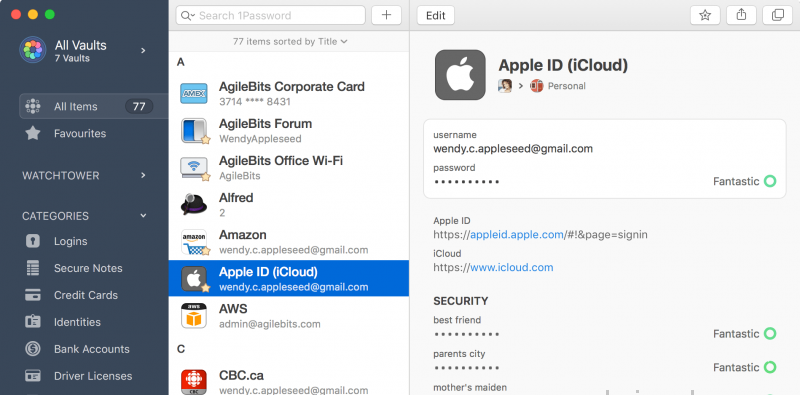Expand the All Vaults chevron
The image size is (800, 395).
click(x=143, y=50)
